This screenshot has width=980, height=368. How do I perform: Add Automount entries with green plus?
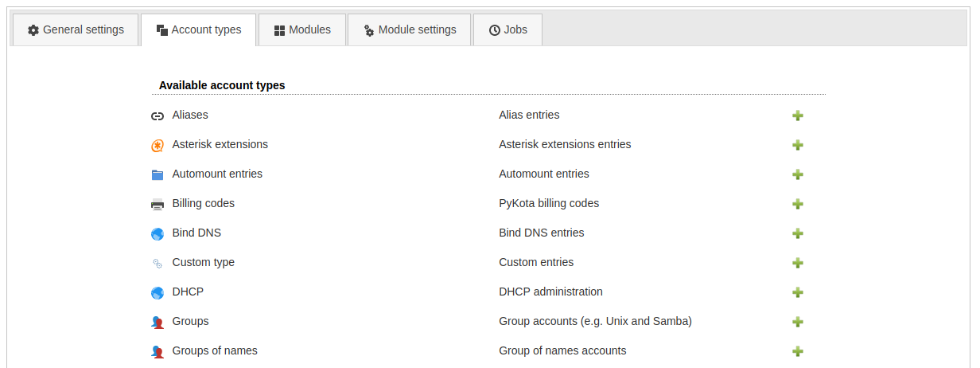[798, 174]
